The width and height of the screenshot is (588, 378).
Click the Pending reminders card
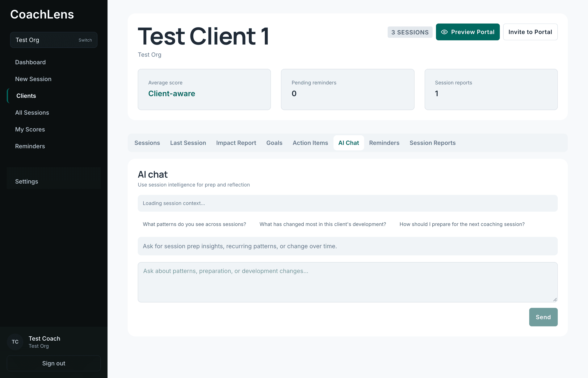tap(348, 89)
